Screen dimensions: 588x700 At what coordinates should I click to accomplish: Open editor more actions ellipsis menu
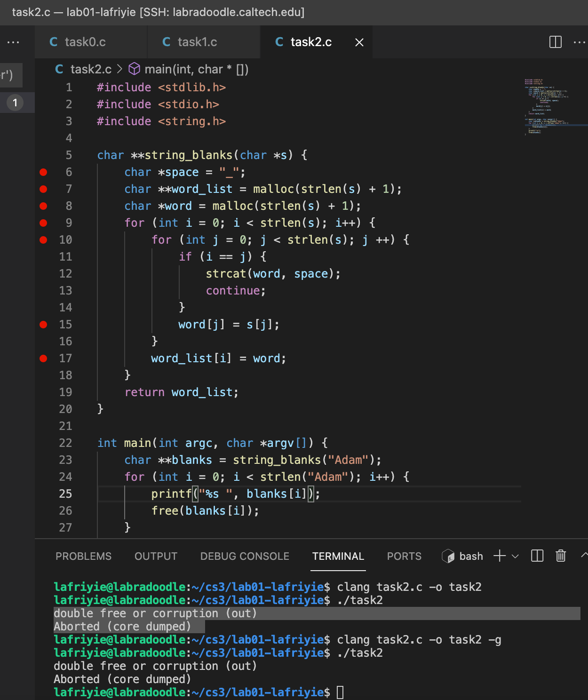pyautogui.click(x=580, y=42)
